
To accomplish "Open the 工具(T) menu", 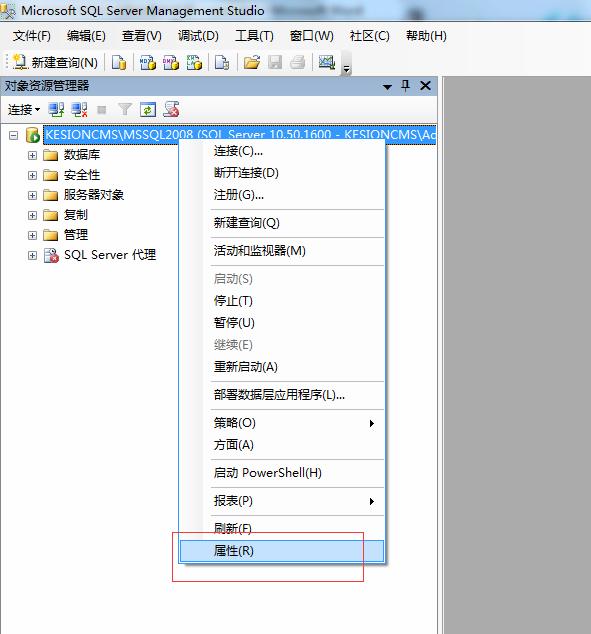I will pos(254,36).
